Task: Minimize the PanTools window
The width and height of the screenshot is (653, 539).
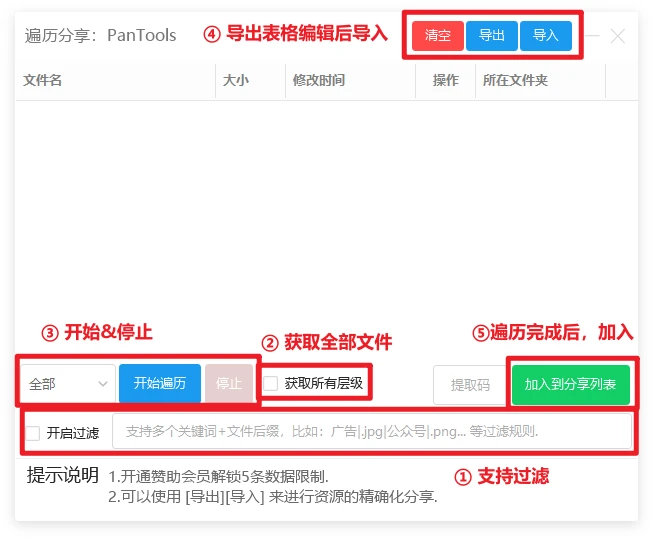Action: click(x=593, y=36)
